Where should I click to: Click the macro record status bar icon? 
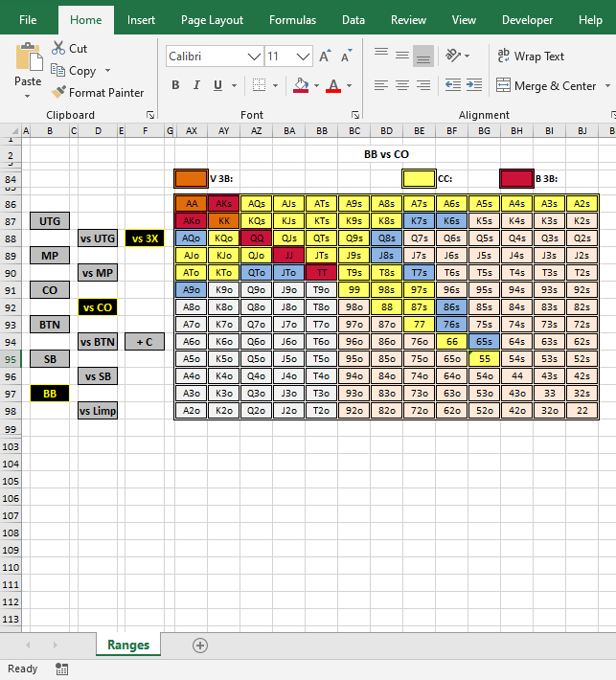pyautogui.click(x=61, y=669)
